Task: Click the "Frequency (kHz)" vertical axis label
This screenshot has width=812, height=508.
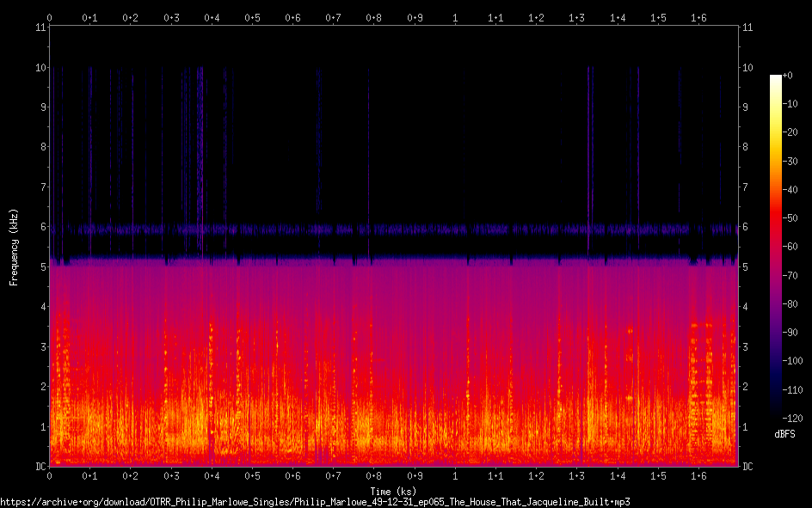Action: [14, 247]
